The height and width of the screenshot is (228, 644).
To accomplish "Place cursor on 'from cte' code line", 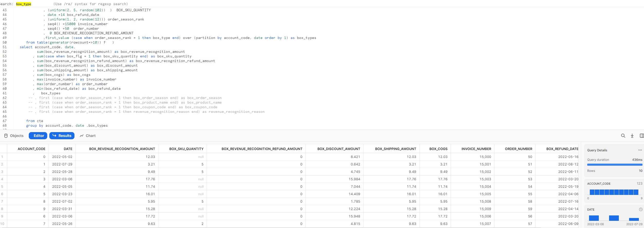I will point(35,121).
